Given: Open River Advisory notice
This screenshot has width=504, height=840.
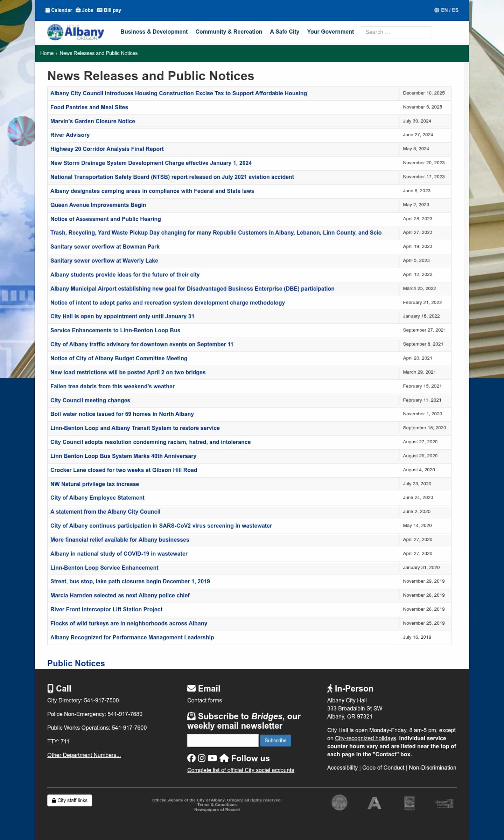Looking at the screenshot, I should 70,135.
